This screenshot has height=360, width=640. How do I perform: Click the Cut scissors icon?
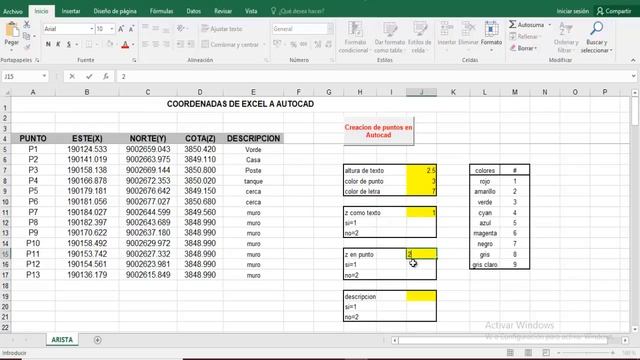pyautogui.click(x=27, y=24)
